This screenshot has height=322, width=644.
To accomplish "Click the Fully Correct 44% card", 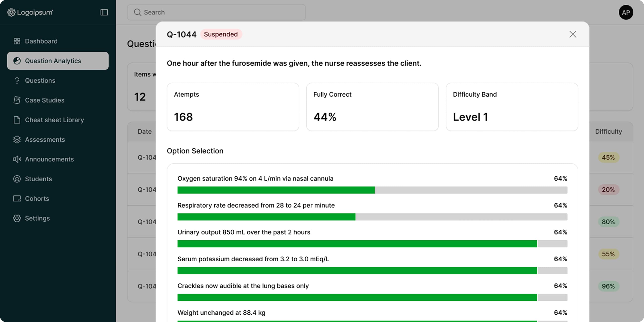I will pos(372,107).
